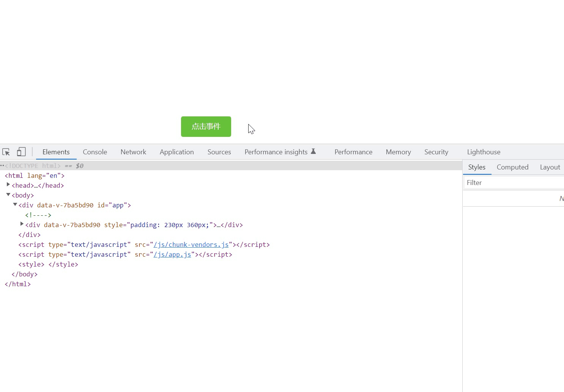Open the Sources tab
This screenshot has width=564, height=392.
(219, 152)
